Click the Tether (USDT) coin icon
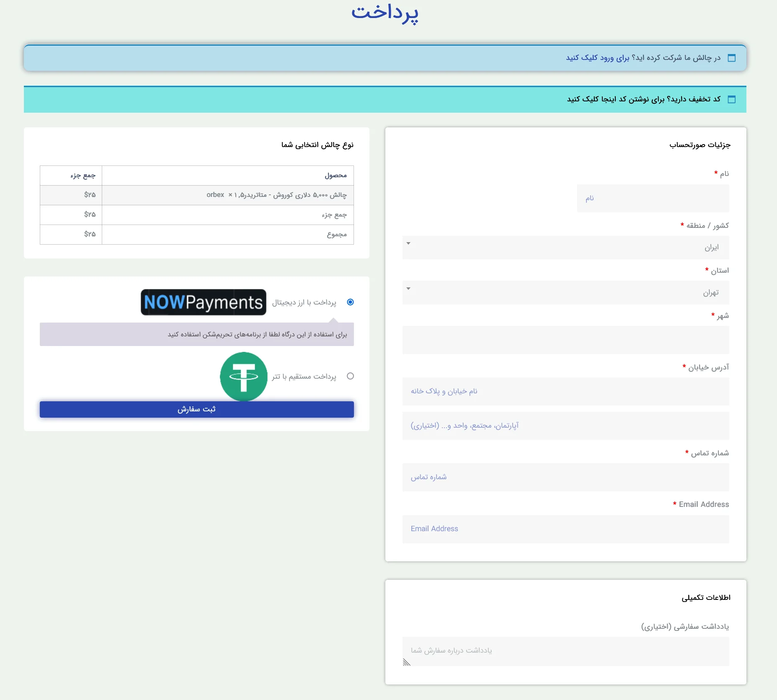Viewport: 777px width, 700px height. coord(245,376)
